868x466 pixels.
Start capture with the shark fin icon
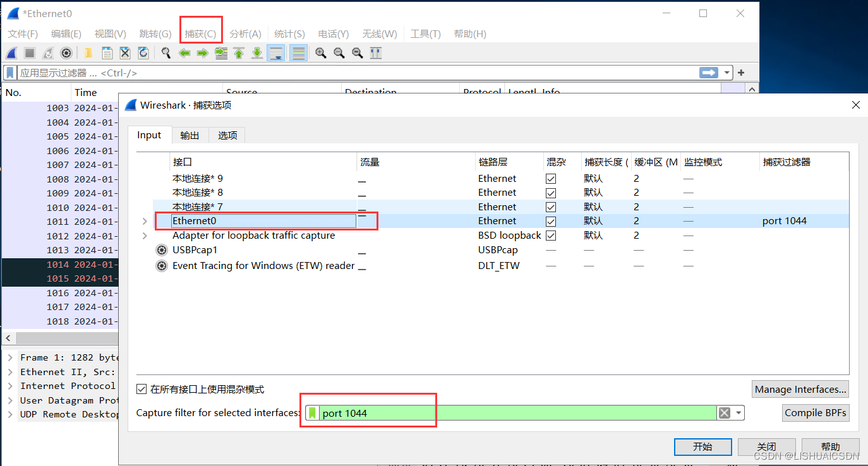point(11,53)
